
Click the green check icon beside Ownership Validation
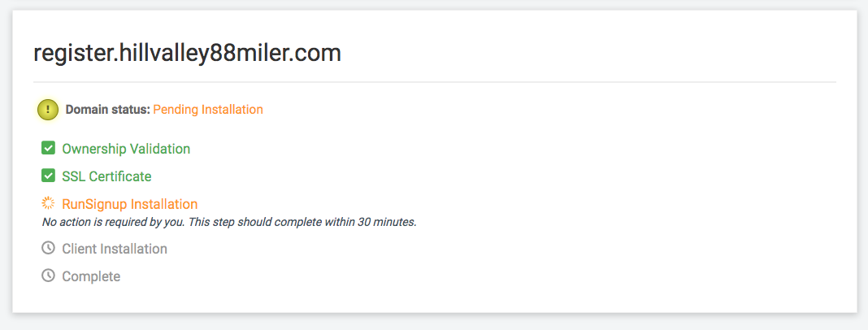point(48,149)
